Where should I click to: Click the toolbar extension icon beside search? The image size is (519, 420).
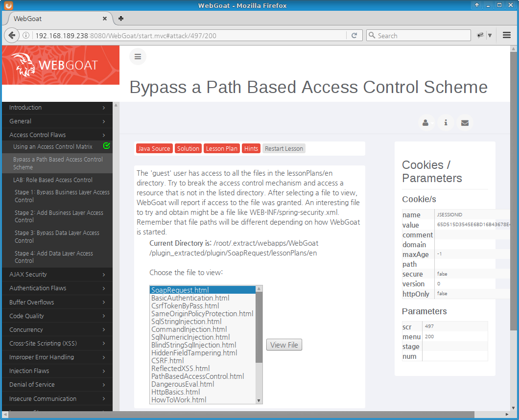[480, 35]
